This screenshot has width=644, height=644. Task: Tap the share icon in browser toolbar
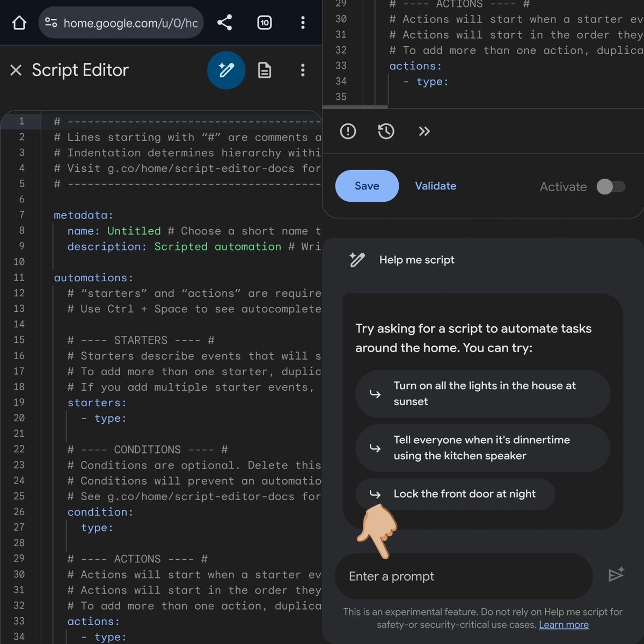pyautogui.click(x=224, y=23)
